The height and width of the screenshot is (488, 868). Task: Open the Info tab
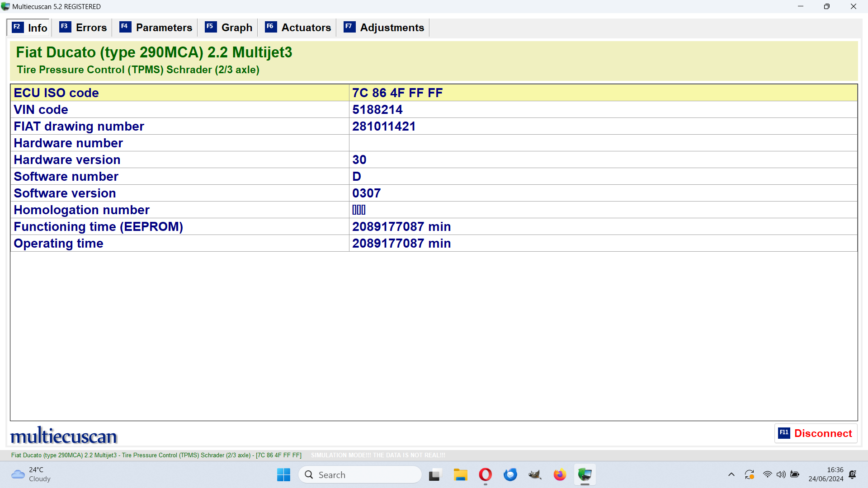click(x=29, y=28)
